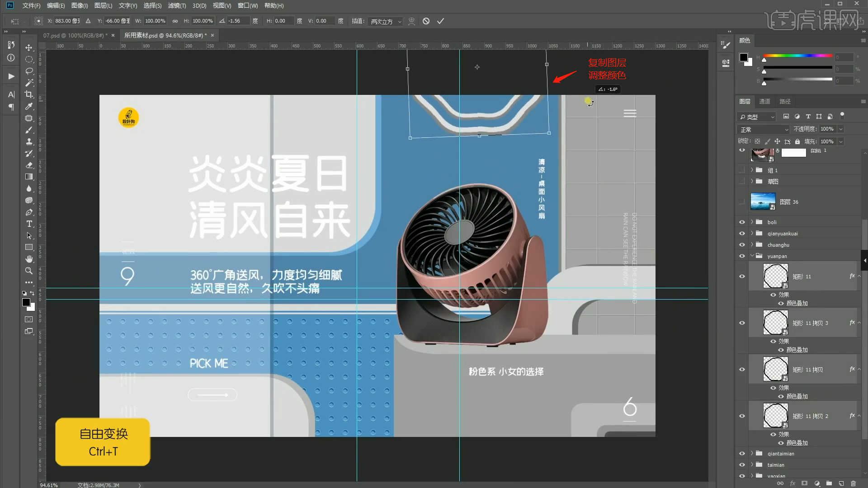The width and height of the screenshot is (868, 488).
Task: Select the Crop tool
Action: tap(29, 94)
